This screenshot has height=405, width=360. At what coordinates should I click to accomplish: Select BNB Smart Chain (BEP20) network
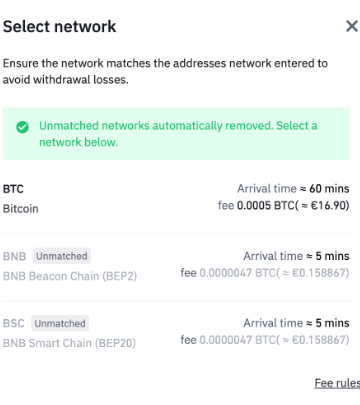coord(69,343)
